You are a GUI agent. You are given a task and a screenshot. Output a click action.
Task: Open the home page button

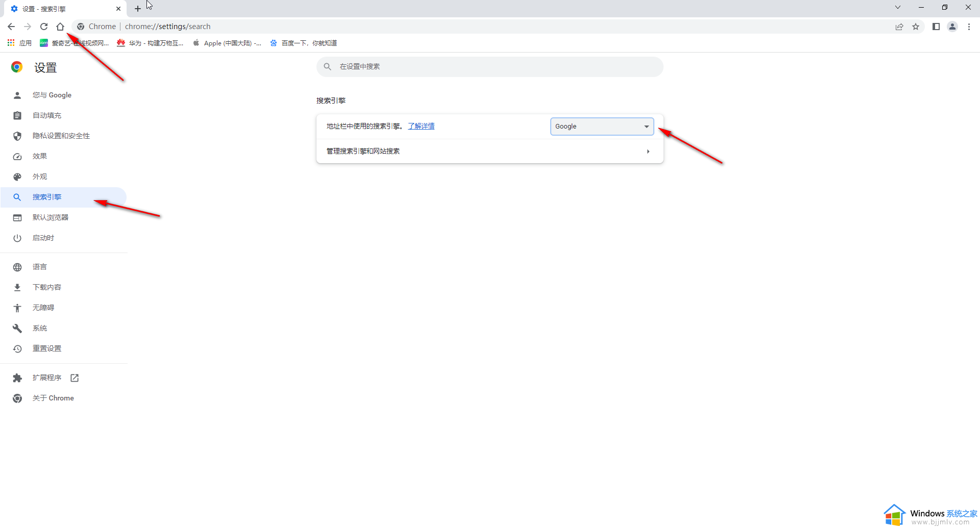click(60, 27)
